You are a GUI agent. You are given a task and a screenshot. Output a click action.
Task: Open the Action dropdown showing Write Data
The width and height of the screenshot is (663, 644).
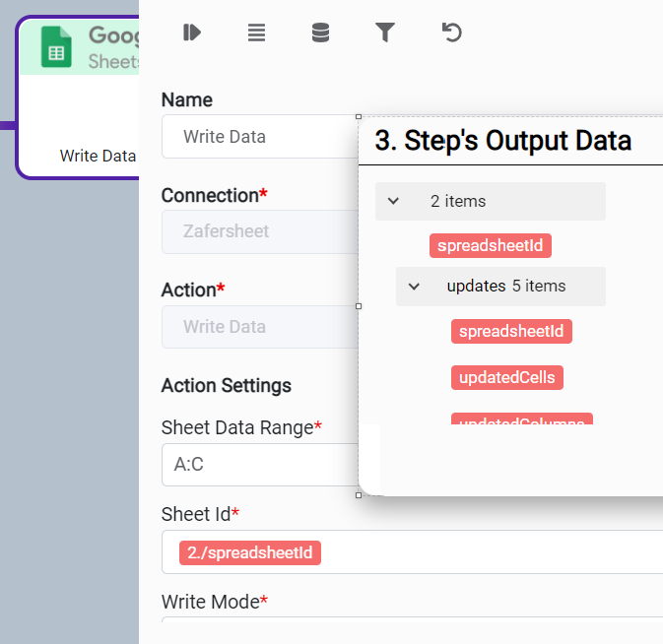pyautogui.click(x=258, y=327)
